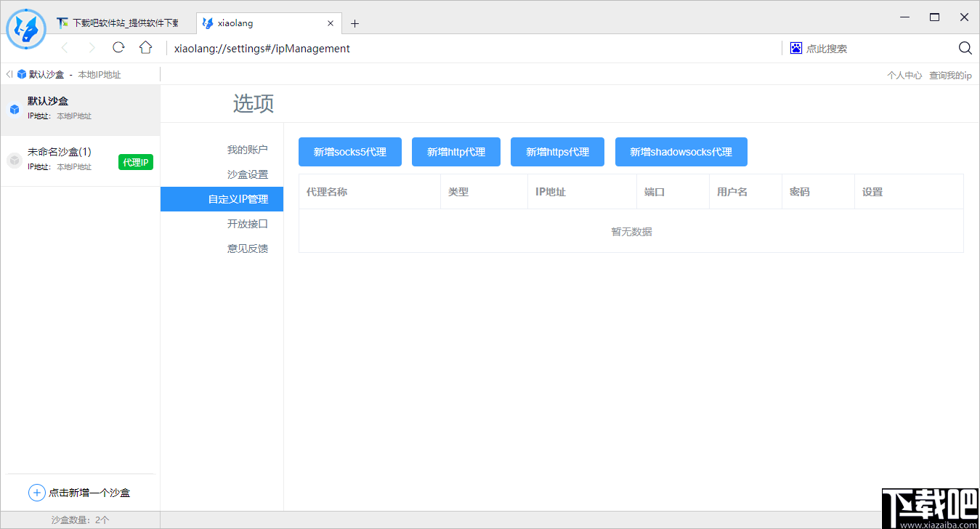
Task: Click the forward navigation arrow
Action: 92,47
